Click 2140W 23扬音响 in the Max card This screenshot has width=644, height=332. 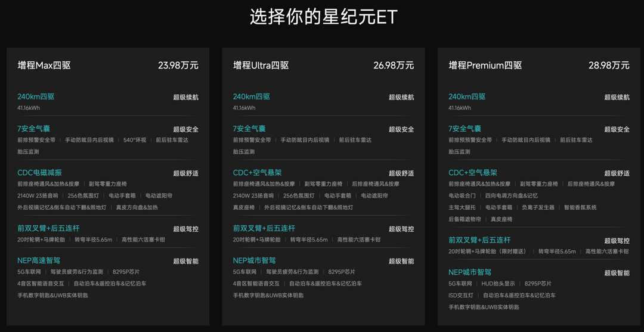(x=38, y=196)
